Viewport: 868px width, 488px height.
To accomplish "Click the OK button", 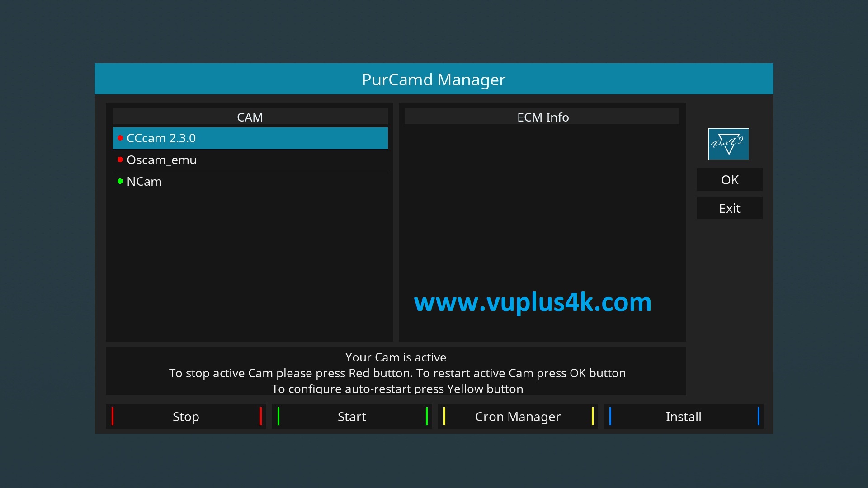I will (730, 180).
